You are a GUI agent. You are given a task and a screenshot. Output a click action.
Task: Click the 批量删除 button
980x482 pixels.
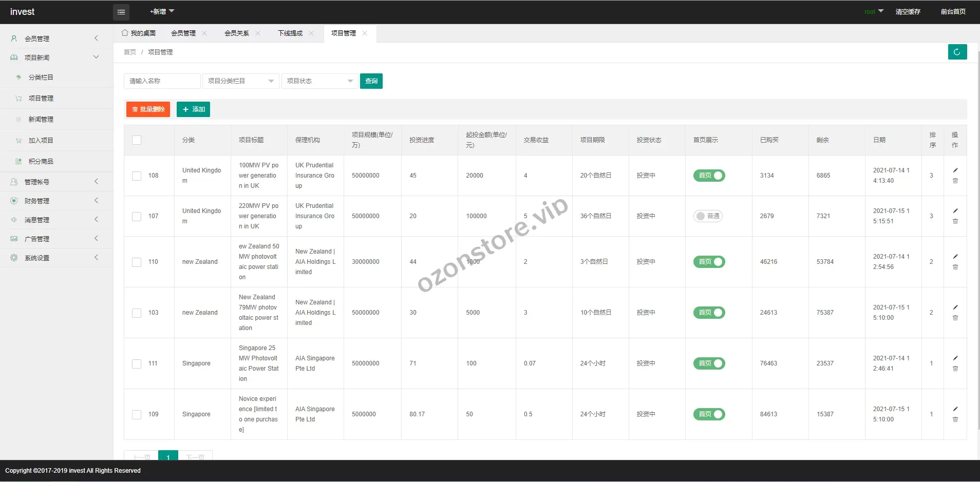click(x=148, y=109)
